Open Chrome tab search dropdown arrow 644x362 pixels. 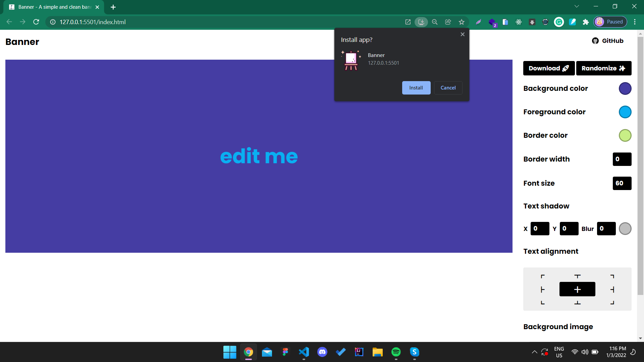tap(577, 6)
